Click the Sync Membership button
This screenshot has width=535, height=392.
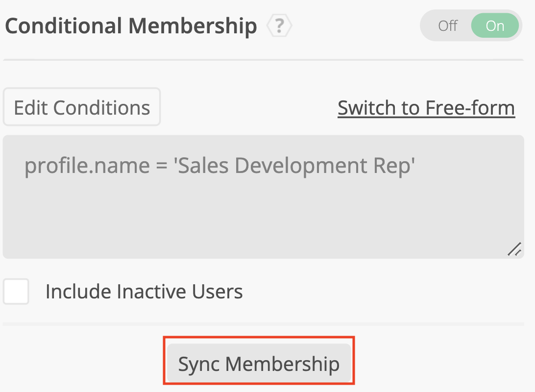click(x=259, y=364)
